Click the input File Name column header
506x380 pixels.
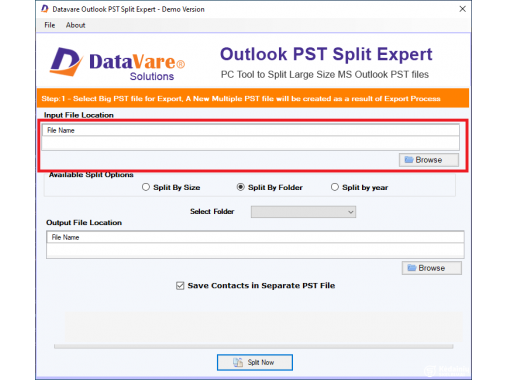coord(251,130)
